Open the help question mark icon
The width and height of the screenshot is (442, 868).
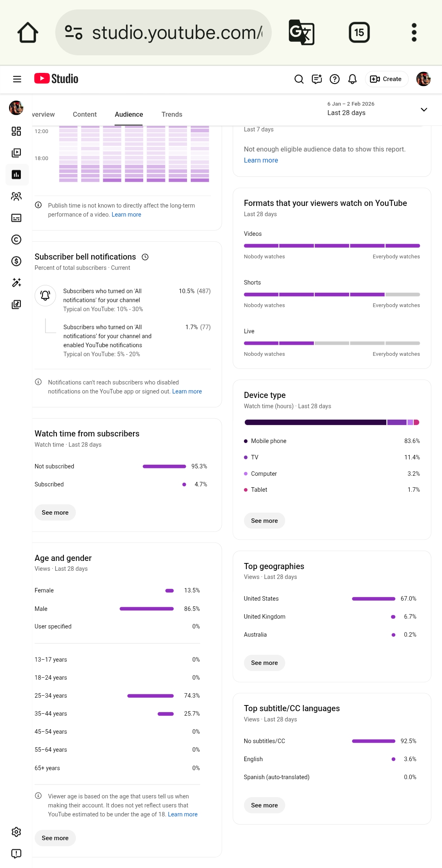(x=335, y=79)
